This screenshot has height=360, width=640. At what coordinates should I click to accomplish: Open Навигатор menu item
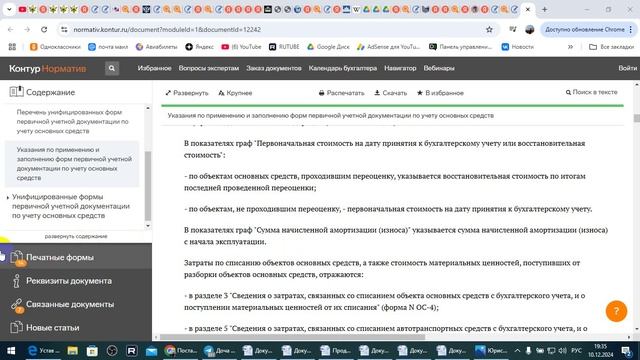click(400, 68)
